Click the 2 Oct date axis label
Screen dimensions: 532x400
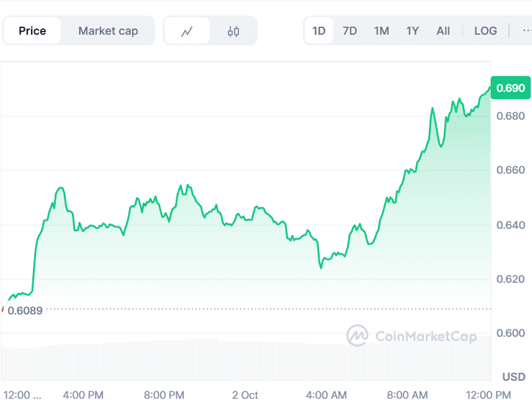245,395
